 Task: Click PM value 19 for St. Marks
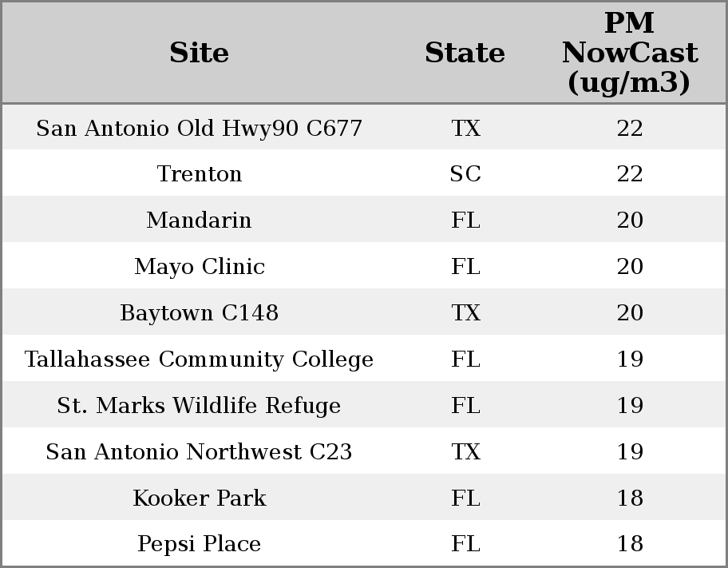pyautogui.click(x=630, y=406)
